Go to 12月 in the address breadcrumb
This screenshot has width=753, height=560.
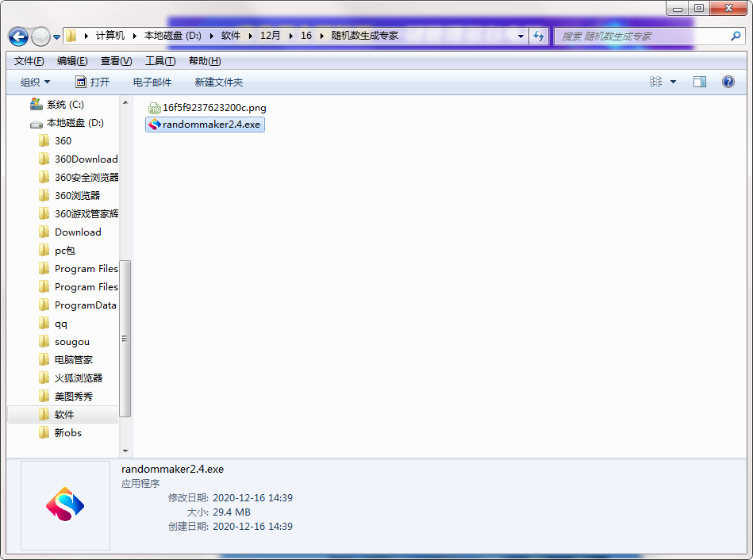coord(270,36)
